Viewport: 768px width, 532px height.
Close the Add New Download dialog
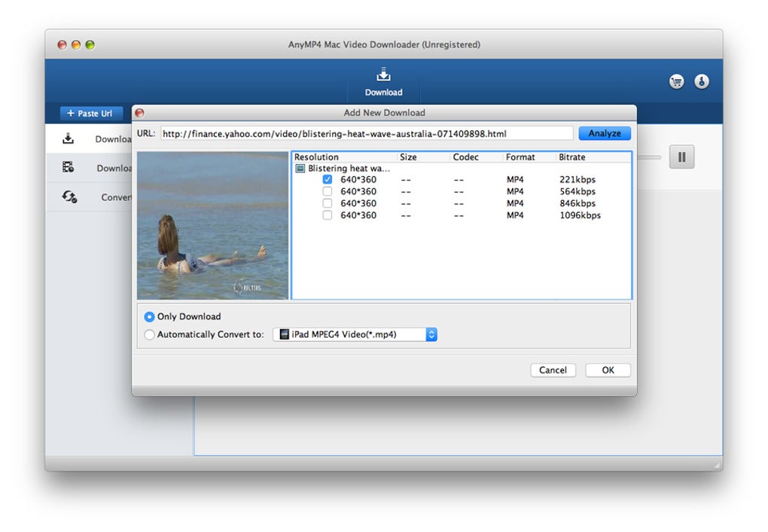point(139,113)
